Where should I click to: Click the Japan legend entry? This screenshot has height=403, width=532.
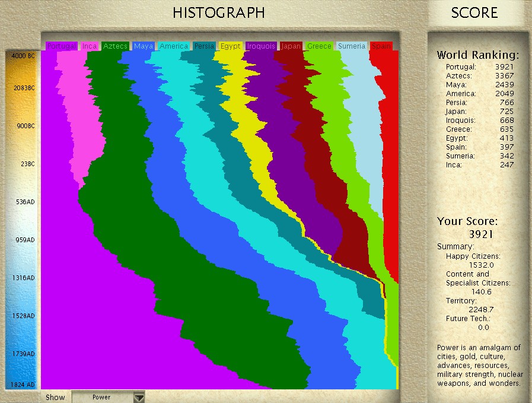point(291,46)
